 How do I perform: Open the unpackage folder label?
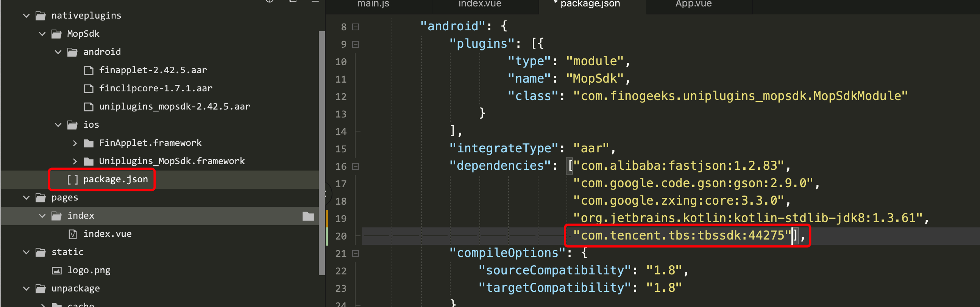point(76,288)
